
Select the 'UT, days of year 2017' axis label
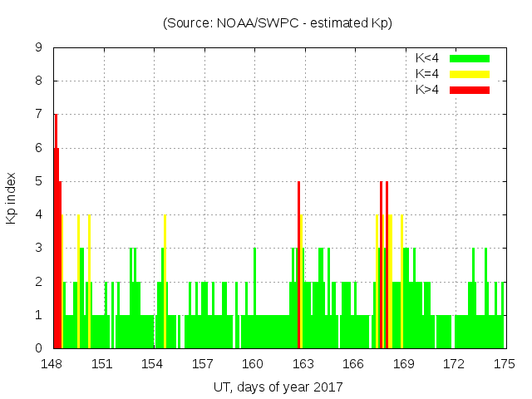[277, 387]
